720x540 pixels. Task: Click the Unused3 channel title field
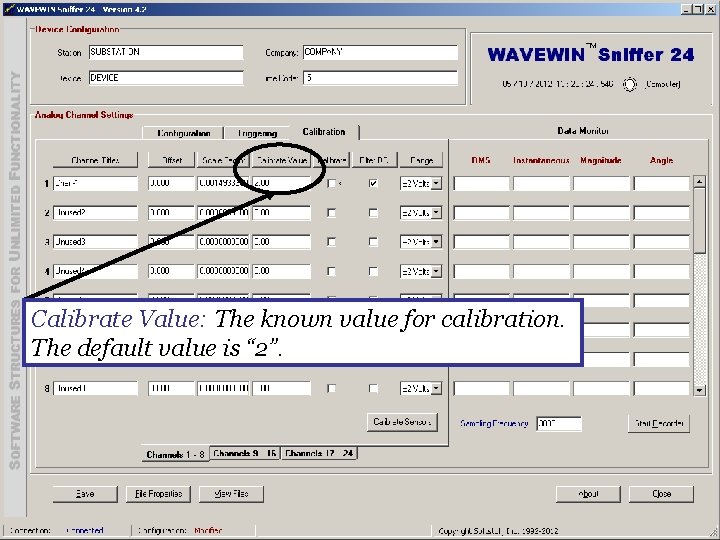point(95,242)
